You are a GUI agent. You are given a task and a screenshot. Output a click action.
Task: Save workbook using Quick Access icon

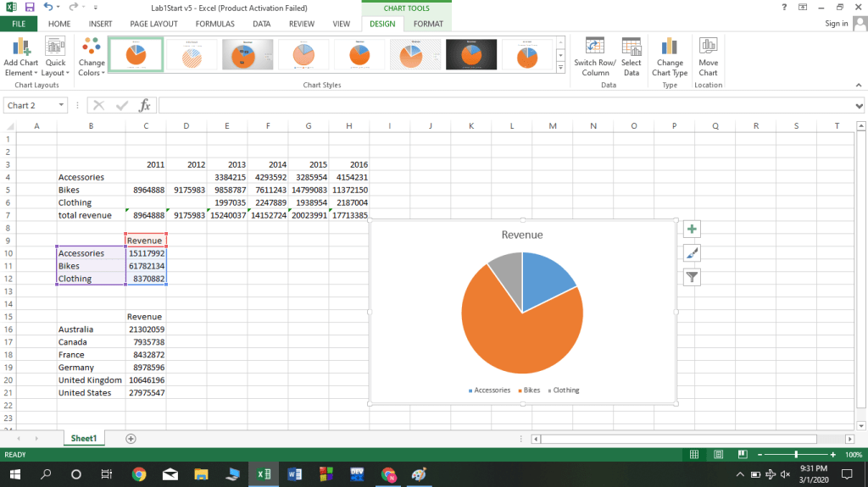(30, 8)
